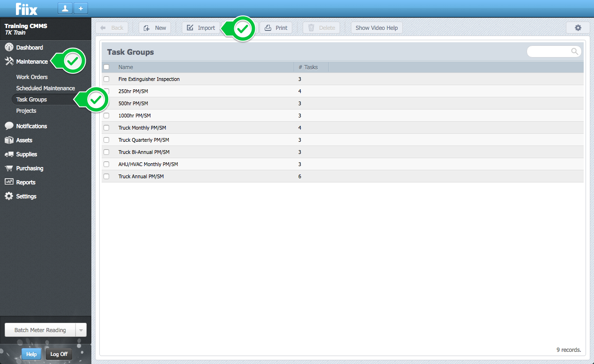Go to Scheduled Maintenance submenu
Screen dimensions: 594x364
coord(45,88)
